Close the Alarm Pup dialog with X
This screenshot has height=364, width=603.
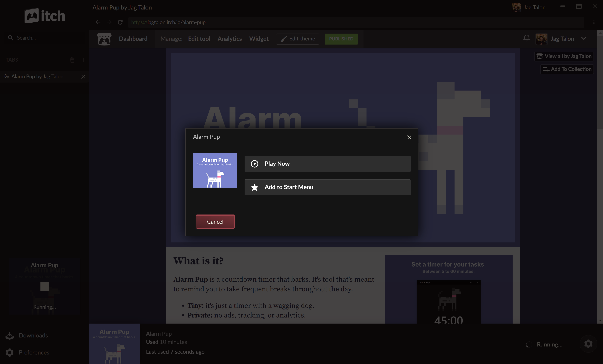click(409, 137)
